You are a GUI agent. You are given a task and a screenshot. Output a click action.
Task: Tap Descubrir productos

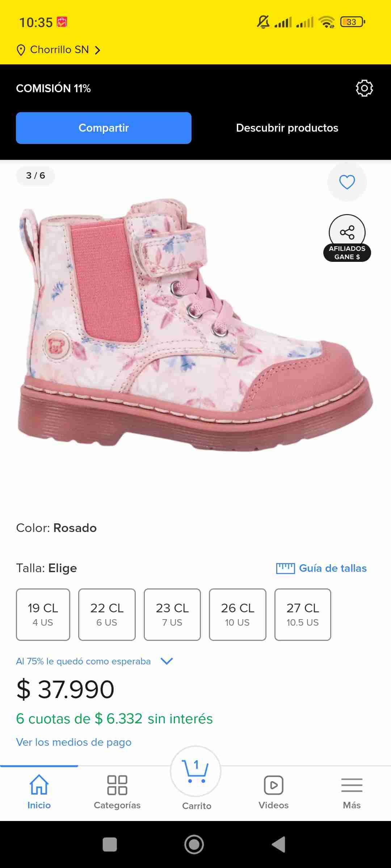287,128
